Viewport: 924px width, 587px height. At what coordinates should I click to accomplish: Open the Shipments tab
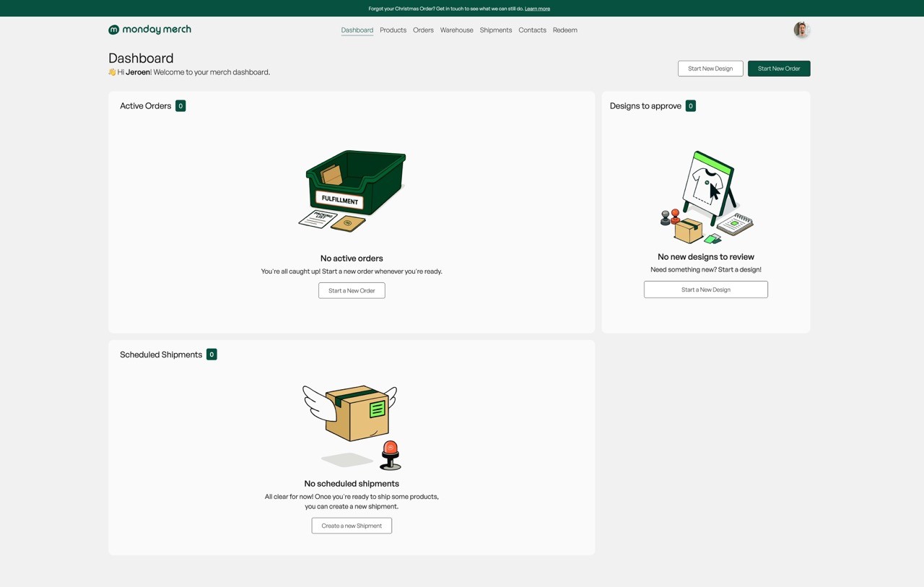[496, 30]
